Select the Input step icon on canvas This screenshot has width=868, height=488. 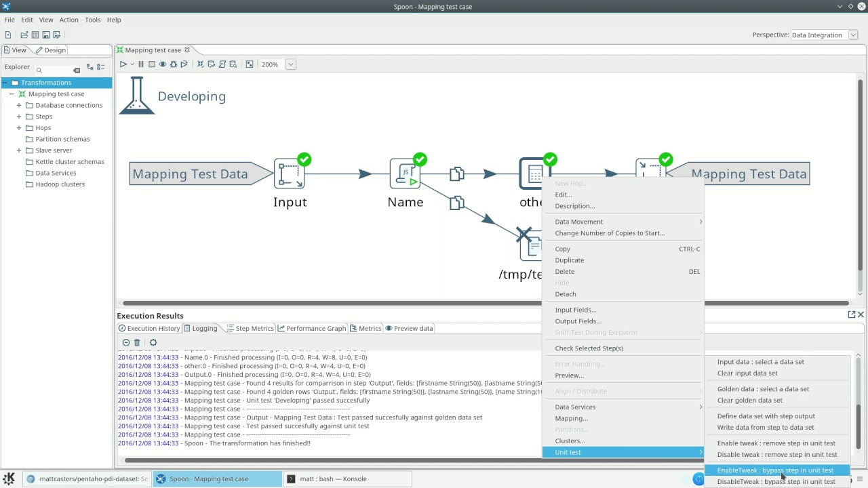point(290,174)
